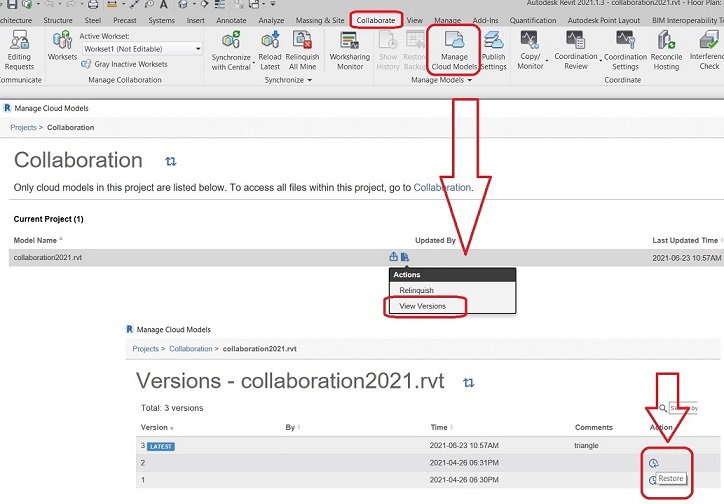Open the Worksets dialog
This screenshot has height=504, width=724.
[x=62, y=45]
